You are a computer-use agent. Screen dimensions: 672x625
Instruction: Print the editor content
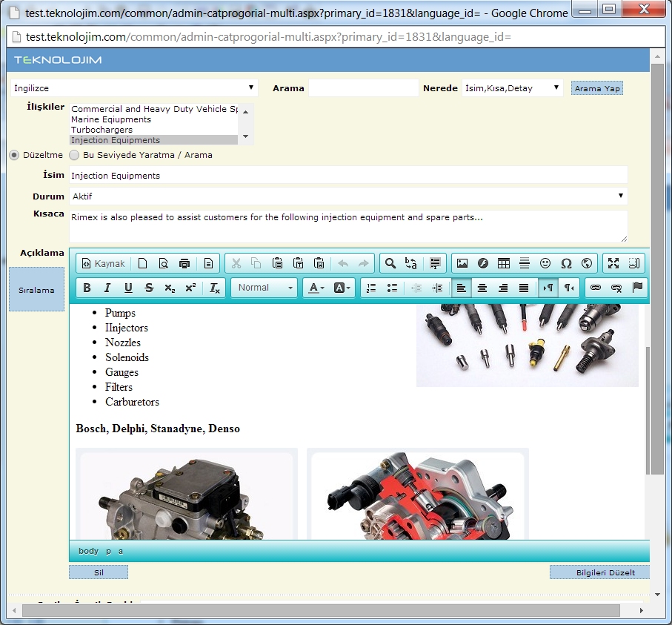pyautogui.click(x=184, y=263)
